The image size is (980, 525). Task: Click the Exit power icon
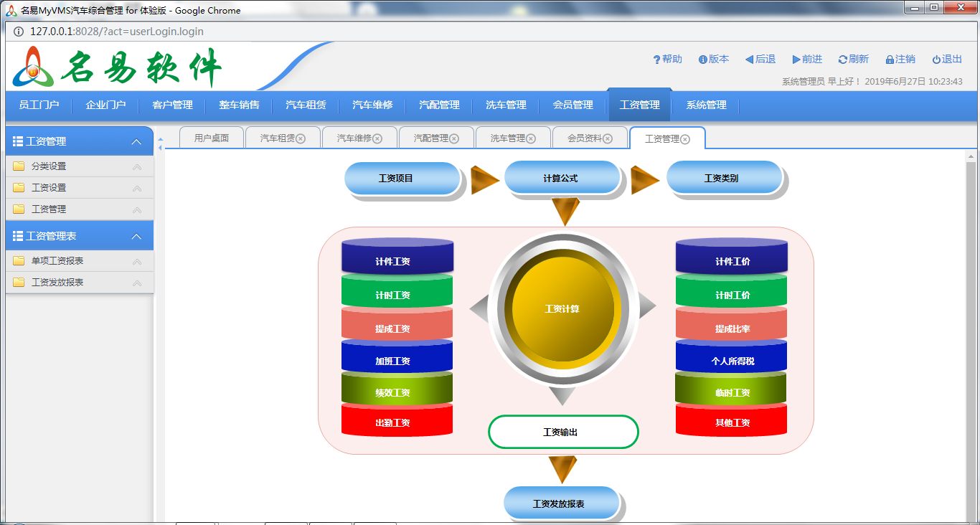tap(936, 60)
